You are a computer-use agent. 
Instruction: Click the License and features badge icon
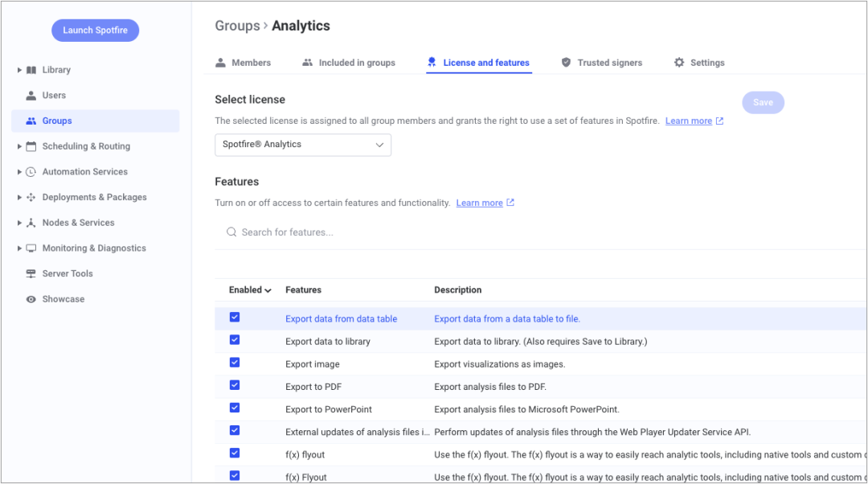tap(432, 62)
